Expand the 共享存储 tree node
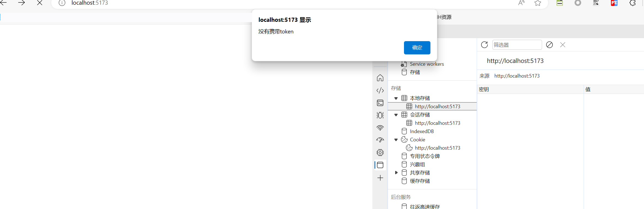 coord(396,173)
